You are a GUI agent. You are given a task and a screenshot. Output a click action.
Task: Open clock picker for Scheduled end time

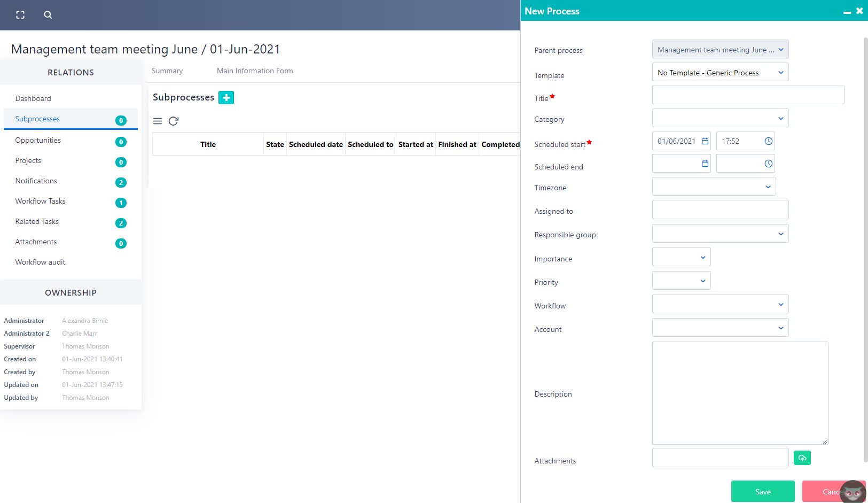[769, 164]
